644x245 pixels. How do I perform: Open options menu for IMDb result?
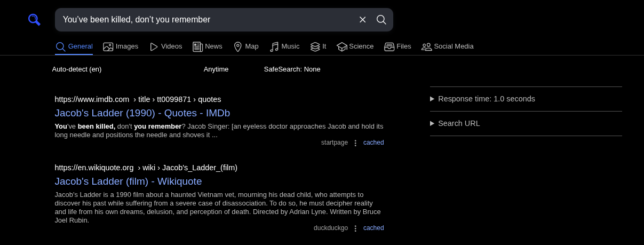tap(355, 143)
